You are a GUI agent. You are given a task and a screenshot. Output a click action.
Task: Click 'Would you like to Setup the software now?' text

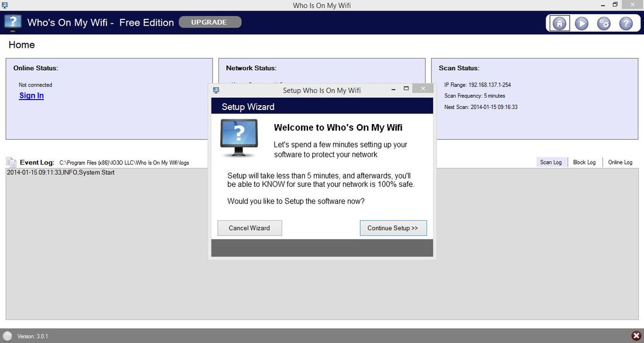click(296, 201)
